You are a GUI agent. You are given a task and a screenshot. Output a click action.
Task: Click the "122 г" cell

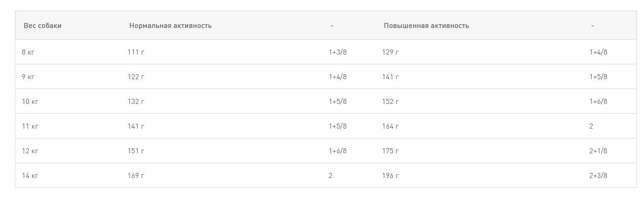coord(136,76)
